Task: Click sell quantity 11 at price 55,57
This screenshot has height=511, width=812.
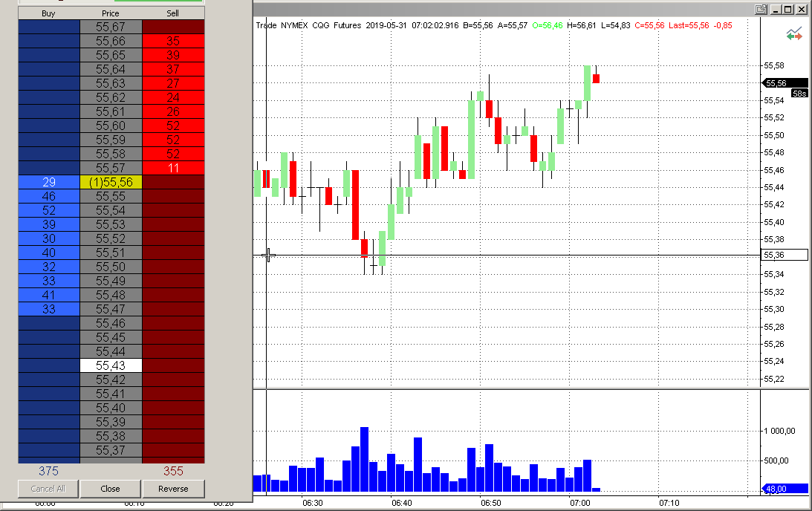Action: pos(173,169)
